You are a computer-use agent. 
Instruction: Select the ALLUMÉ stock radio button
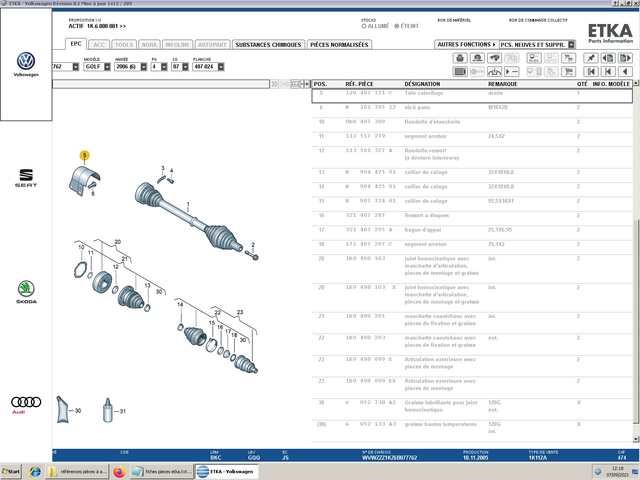364,26
